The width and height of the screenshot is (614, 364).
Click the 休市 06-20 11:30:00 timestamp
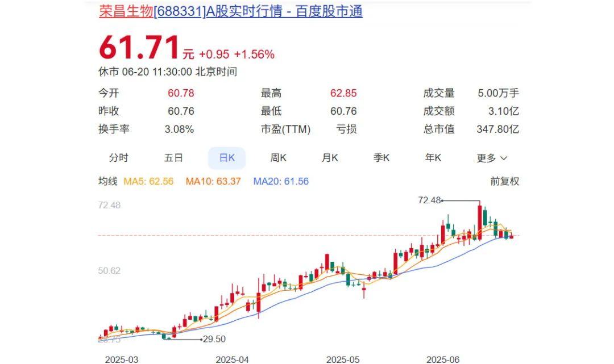[168, 72]
